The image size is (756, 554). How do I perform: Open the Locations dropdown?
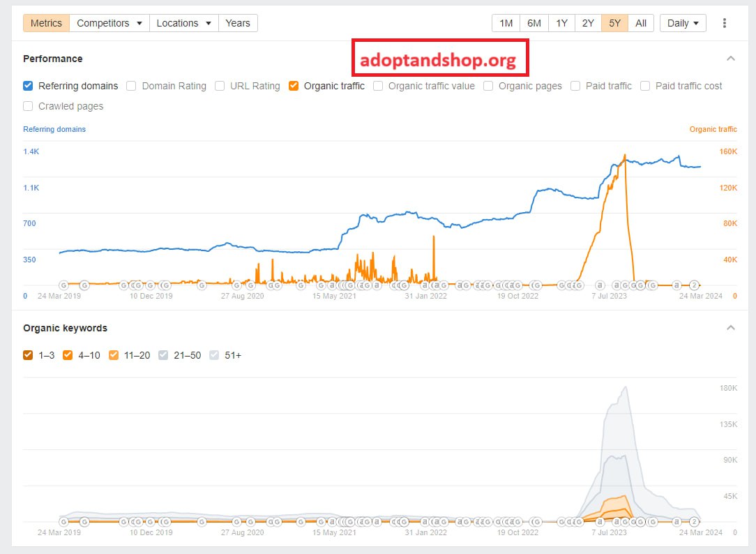coord(183,23)
